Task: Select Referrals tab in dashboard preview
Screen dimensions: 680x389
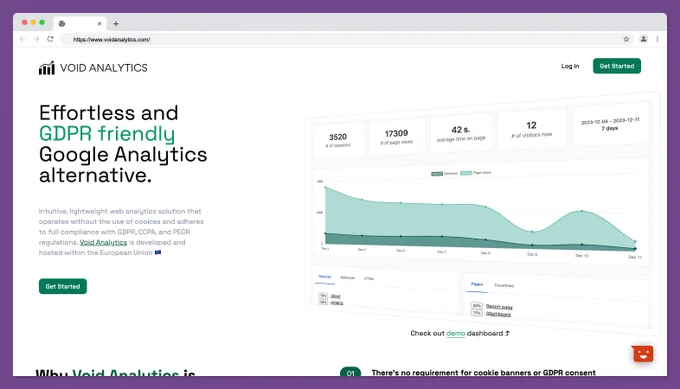Action: tap(347, 278)
